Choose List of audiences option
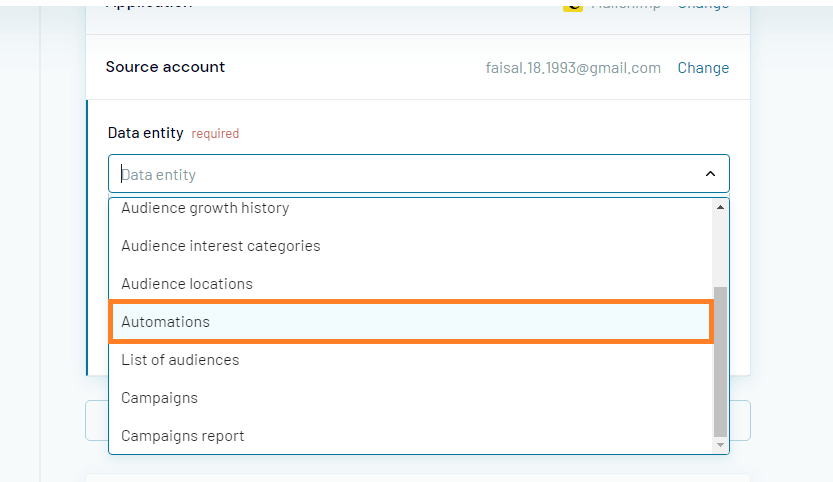The image size is (833, 482). click(180, 360)
